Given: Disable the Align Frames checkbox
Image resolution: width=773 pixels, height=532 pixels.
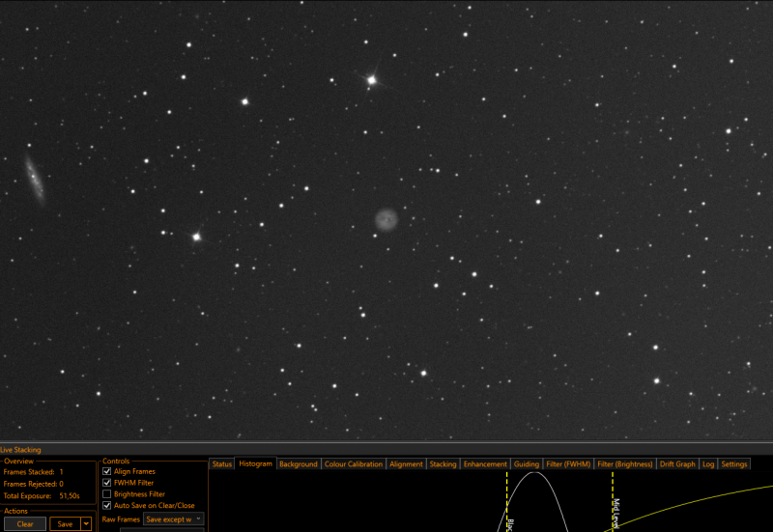Looking at the screenshot, I should pyautogui.click(x=106, y=471).
